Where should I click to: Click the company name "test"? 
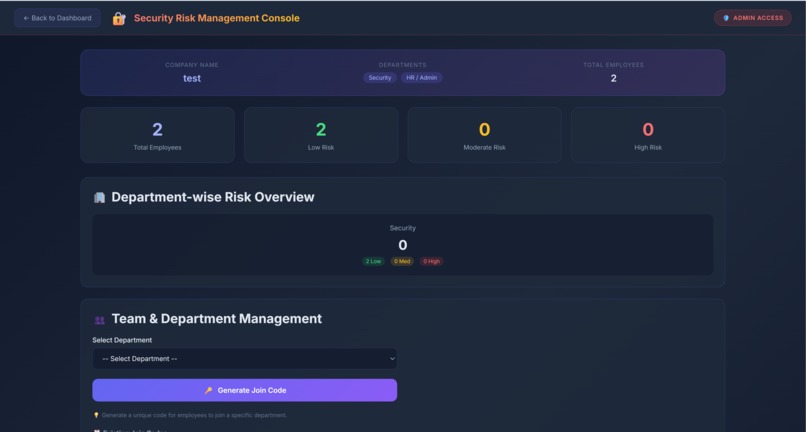click(192, 78)
